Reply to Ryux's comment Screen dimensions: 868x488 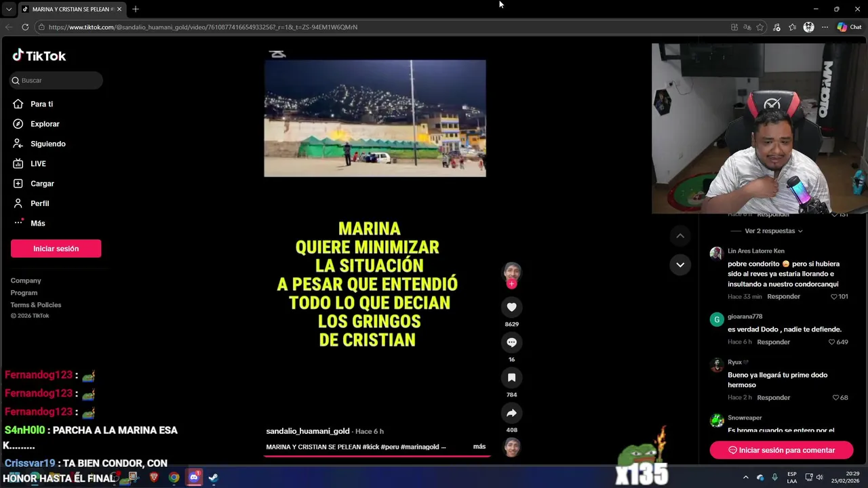tap(774, 398)
